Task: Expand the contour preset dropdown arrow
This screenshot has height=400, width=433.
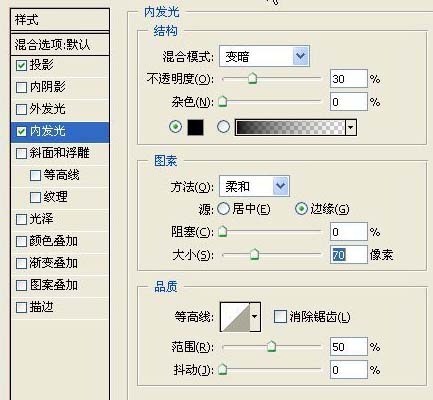Action: pyautogui.click(x=255, y=317)
